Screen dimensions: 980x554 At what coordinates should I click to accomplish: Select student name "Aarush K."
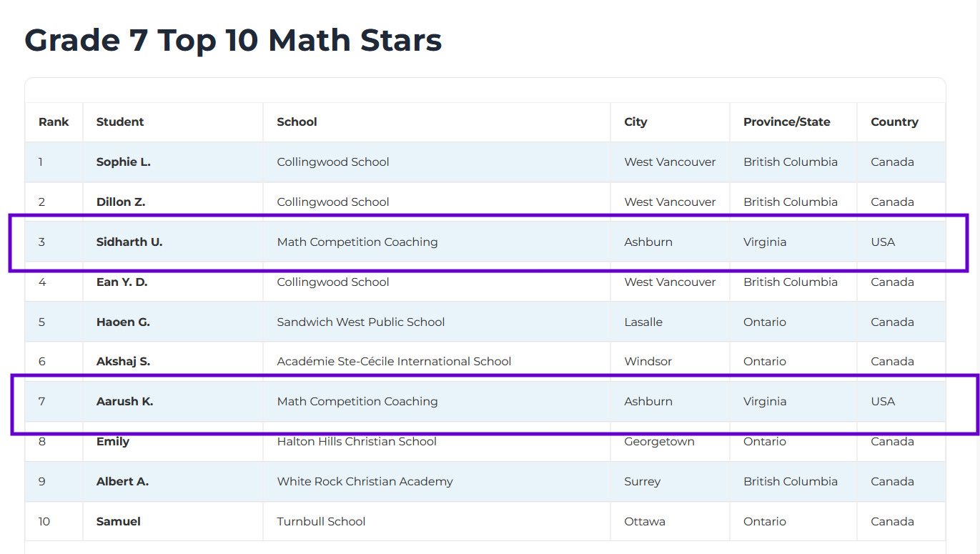[124, 401]
